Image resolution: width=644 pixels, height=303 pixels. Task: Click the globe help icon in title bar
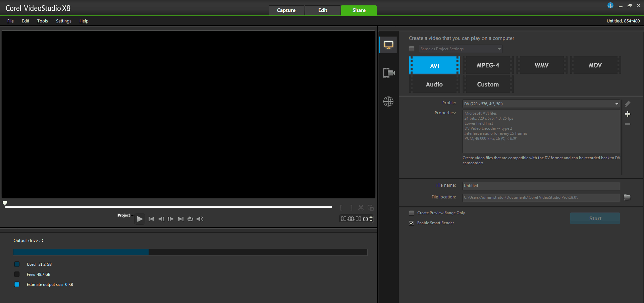coord(610,5)
